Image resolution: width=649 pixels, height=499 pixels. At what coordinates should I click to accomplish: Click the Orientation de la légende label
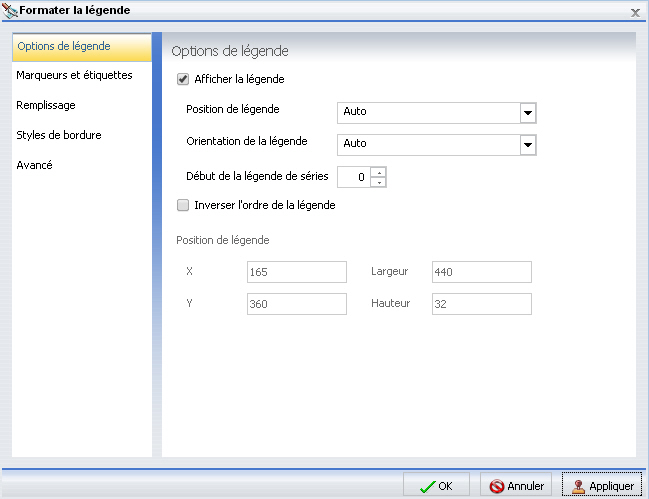coord(247,142)
